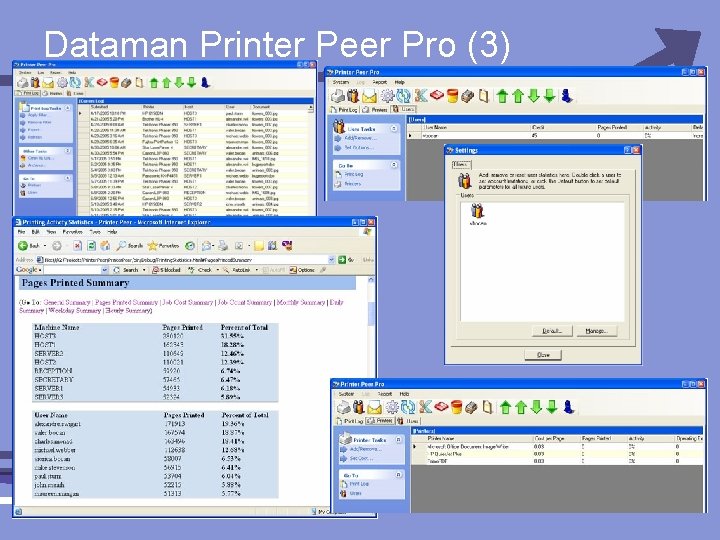The width and height of the screenshot is (720, 540).
Task: Click orange bucket icon in Users window toolbar
Action: click(452, 96)
